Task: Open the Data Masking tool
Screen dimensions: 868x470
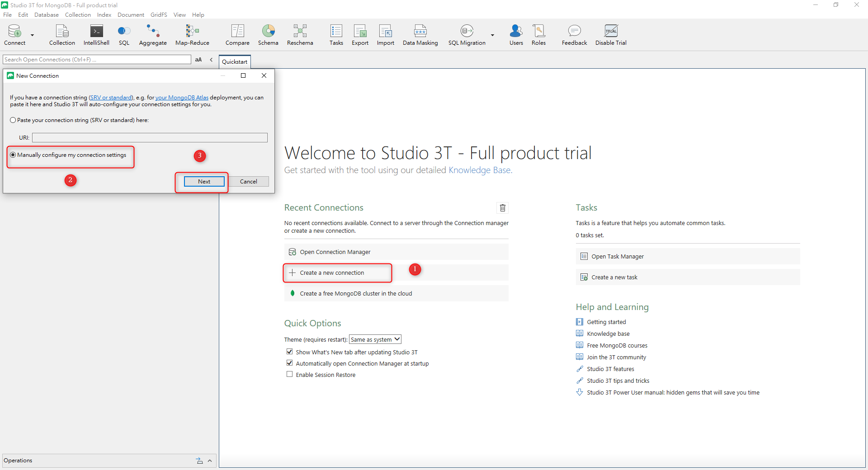Action: (420, 35)
